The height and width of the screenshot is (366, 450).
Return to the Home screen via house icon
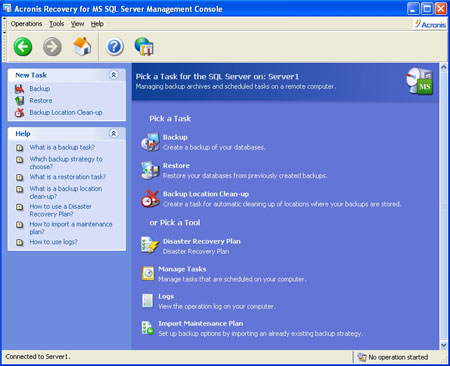(82, 46)
